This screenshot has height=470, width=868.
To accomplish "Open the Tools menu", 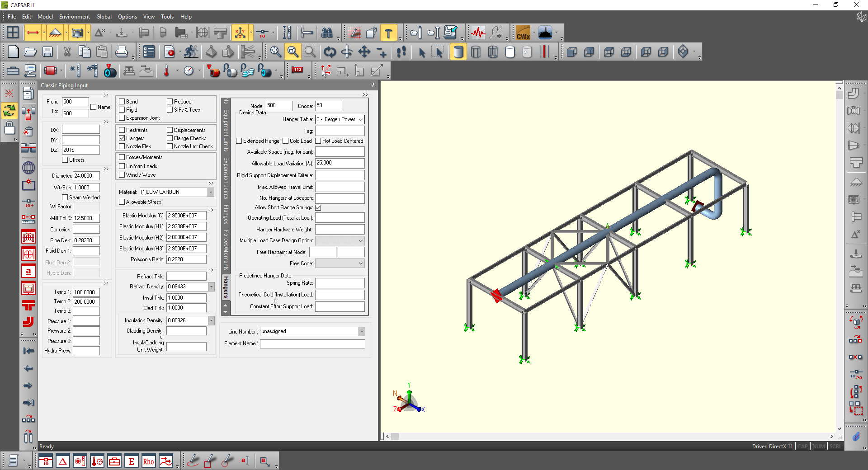I will (167, 17).
